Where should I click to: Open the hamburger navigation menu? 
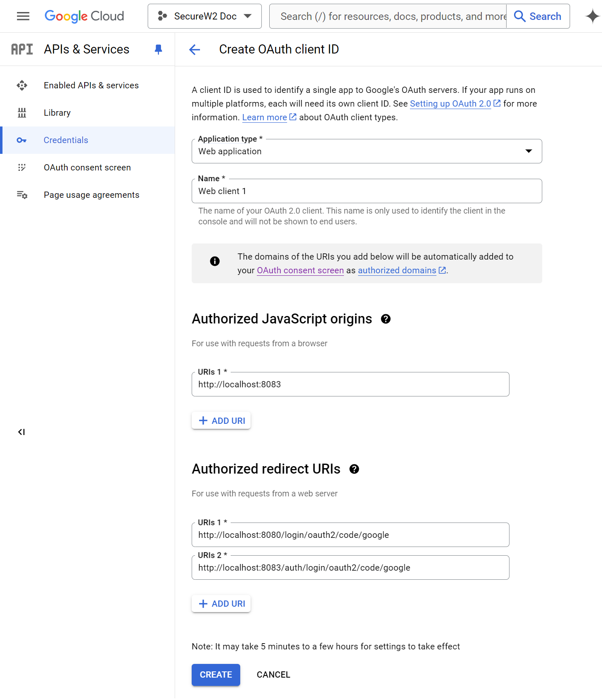[23, 16]
